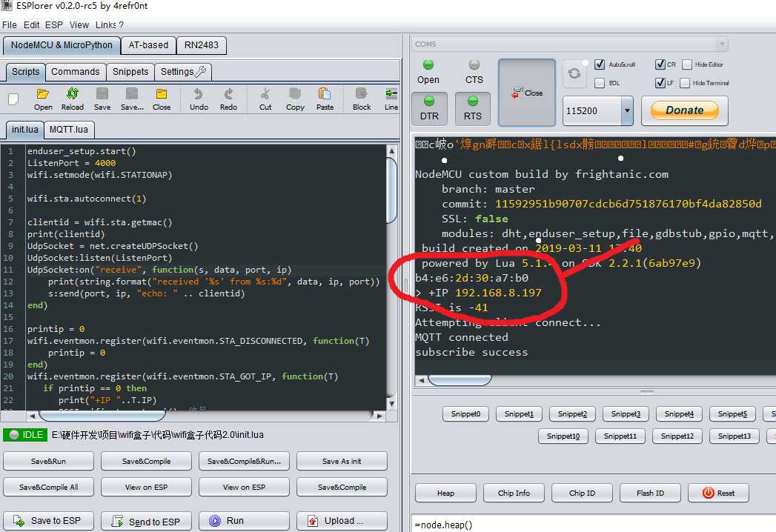The height and width of the screenshot is (532, 776).
Task: Switch to the AT-based tab
Action: [148, 45]
